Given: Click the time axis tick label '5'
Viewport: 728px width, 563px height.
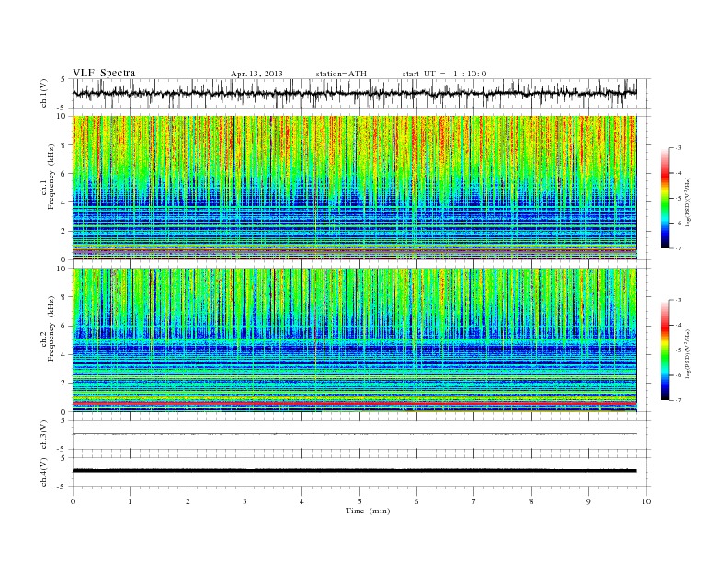Looking at the screenshot, I should click(x=359, y=501).
